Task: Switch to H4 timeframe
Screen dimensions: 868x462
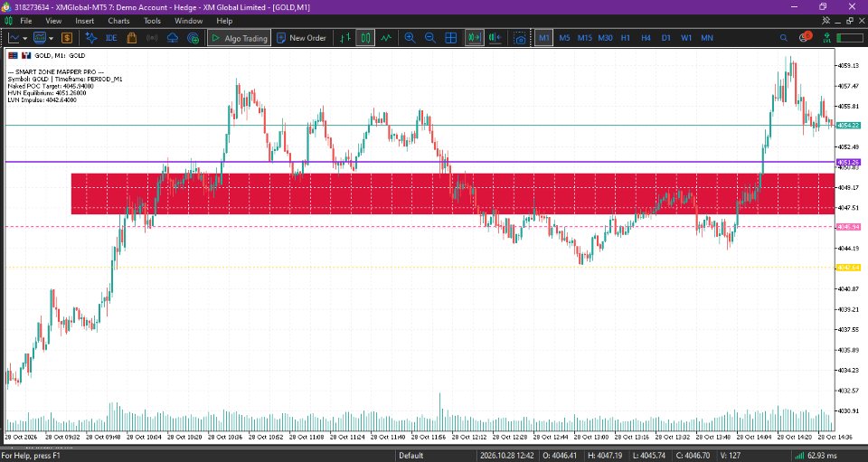Action: point(646,38)
